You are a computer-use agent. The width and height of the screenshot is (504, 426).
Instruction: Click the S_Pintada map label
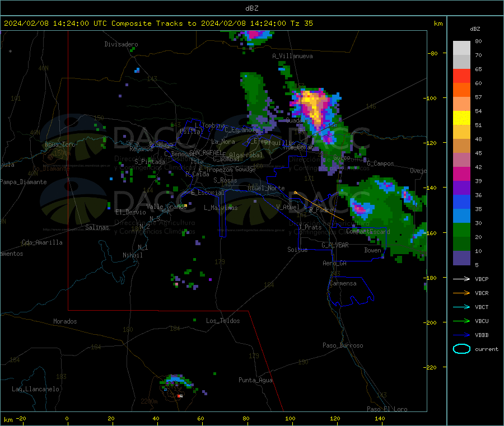pos(150,162)
